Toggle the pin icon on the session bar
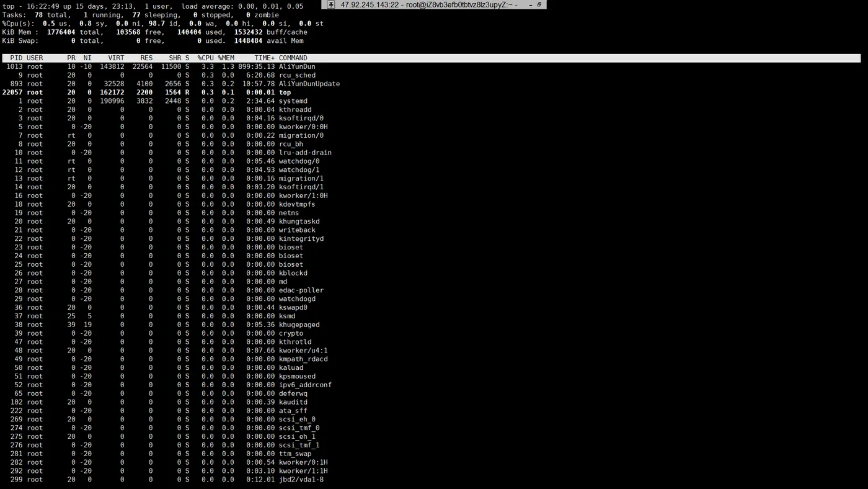Image resolution: width=868 pixels, height=489 pixels. [331, 4]
